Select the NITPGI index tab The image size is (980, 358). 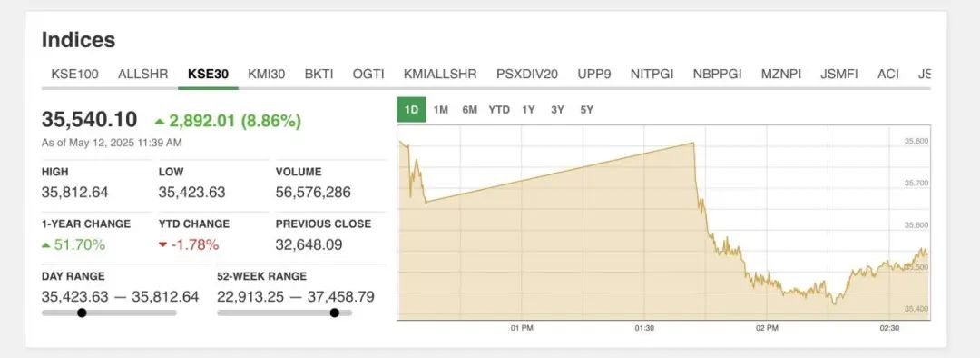[x=652, y=74]
